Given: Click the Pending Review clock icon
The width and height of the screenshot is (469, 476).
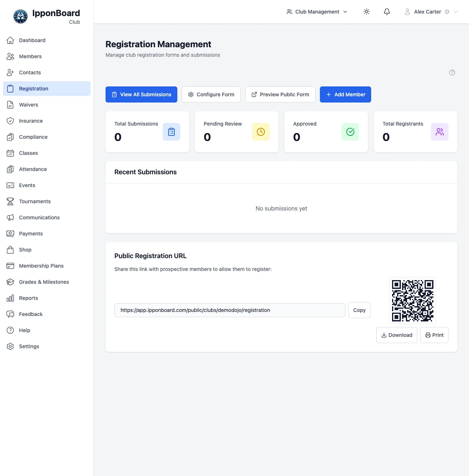Looking at the screenshot, I should (x=261, y=132).
